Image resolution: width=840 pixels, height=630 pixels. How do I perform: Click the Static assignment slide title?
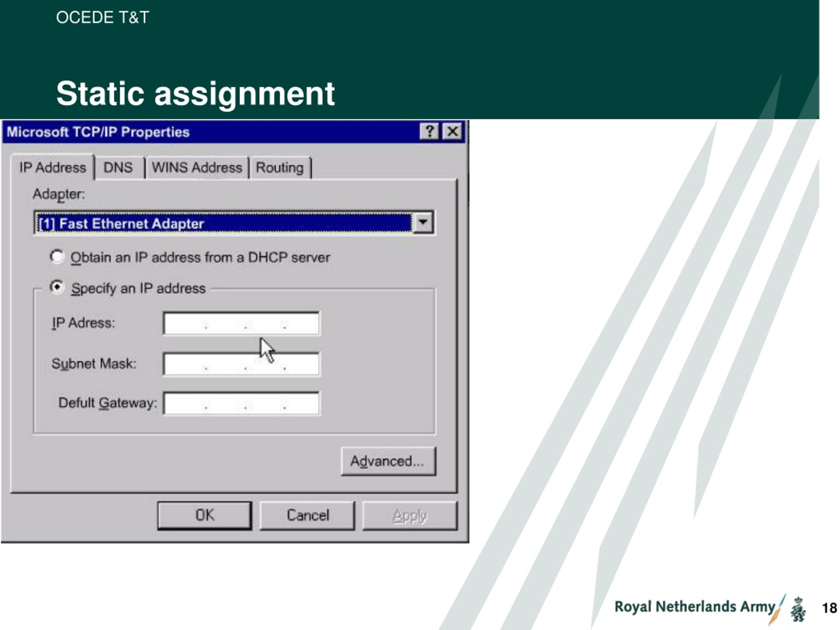[x=196, y=94]
